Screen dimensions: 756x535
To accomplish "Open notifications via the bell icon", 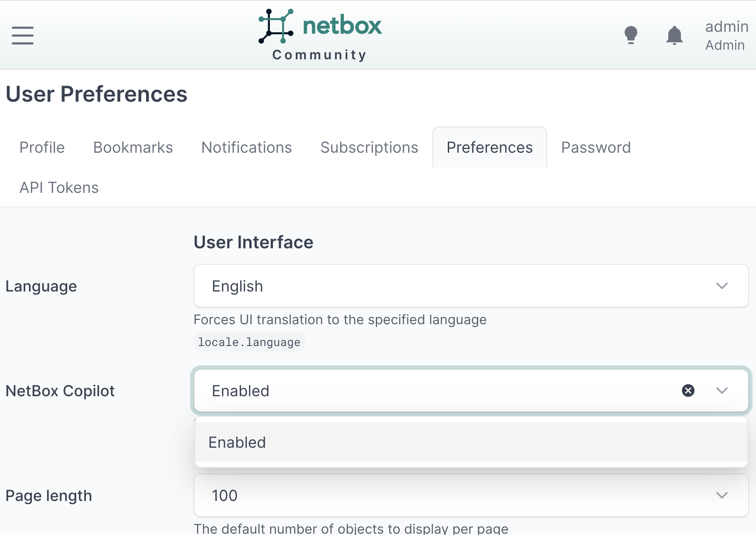I will click(674, 34).
